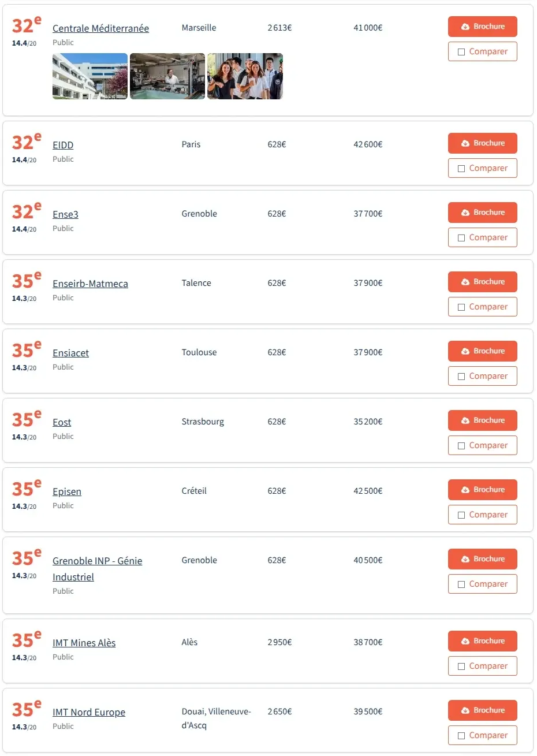Screen dimensions: 537x756
Task: Click the download icon in Episen's Brochure button
Action: pyautogui.click(x=465, y=490)
